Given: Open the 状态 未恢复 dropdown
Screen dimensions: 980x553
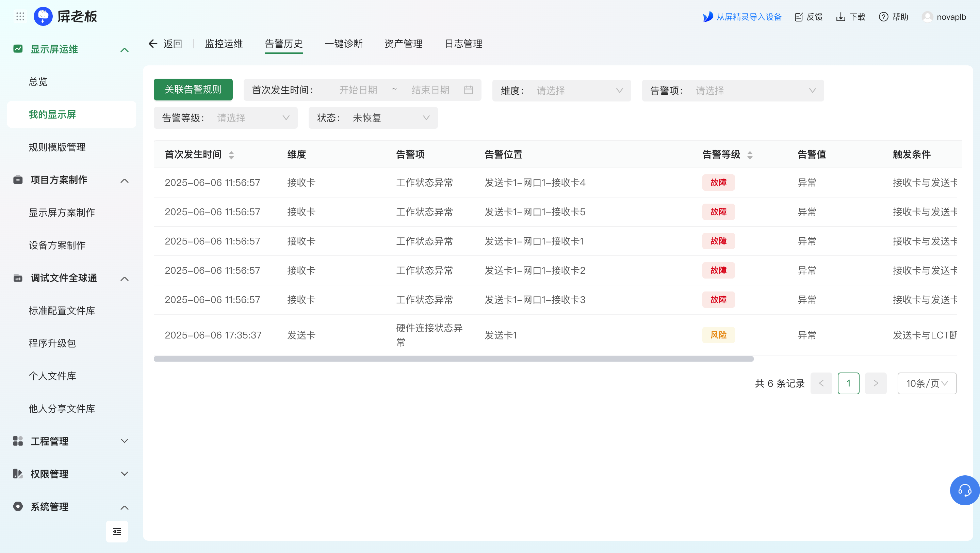Looking at the screenshot, I should tap(373, 117).
